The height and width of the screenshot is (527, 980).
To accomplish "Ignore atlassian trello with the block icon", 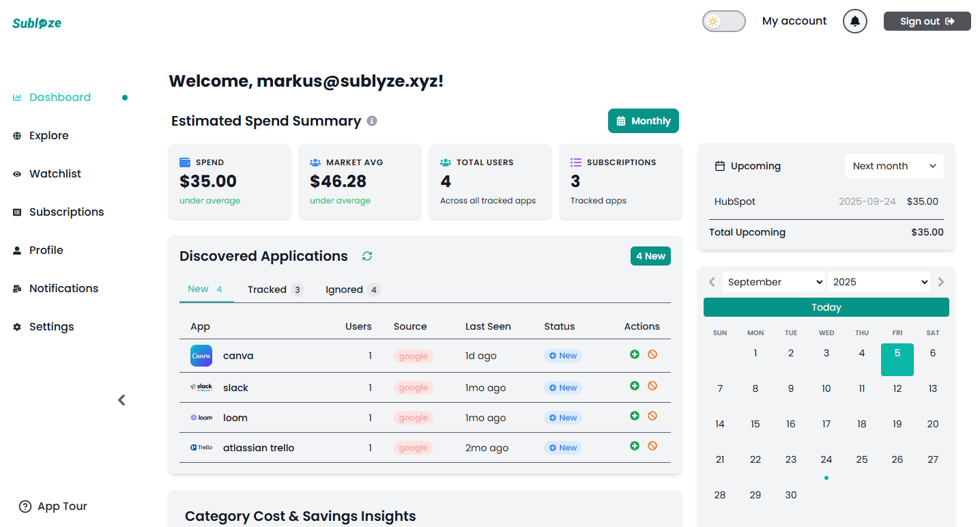I will (652, 445).
